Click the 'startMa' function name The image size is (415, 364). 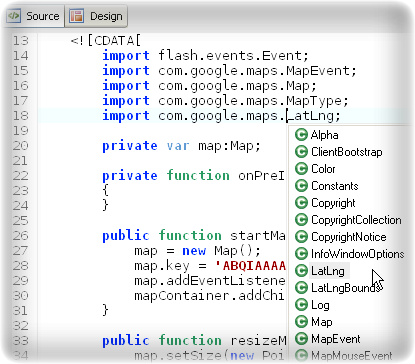pyautogui.click(x=258, y=236)
